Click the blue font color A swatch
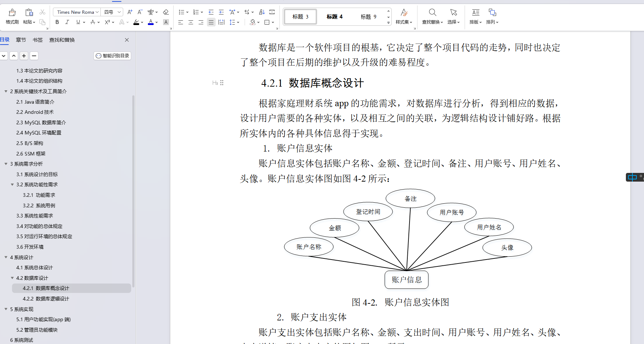The height and width of the screenshot is (344, 644). 151,22
